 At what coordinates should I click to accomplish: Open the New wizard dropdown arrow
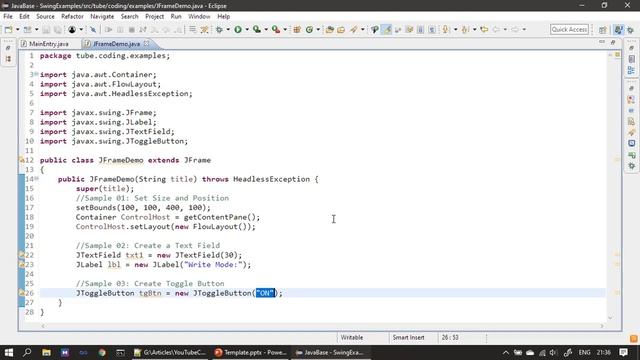click(18, 29)
